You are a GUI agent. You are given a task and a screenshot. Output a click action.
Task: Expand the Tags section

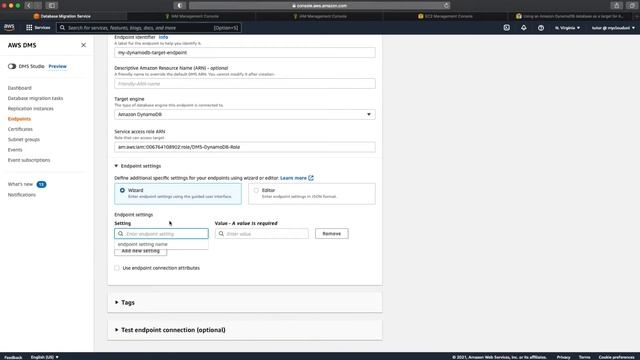pyautogui.click(x=125, y=302)
